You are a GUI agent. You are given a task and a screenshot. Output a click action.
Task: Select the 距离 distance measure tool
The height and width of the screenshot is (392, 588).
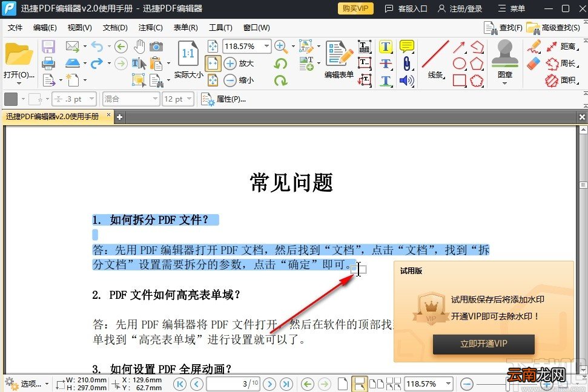tap(562, 47)
